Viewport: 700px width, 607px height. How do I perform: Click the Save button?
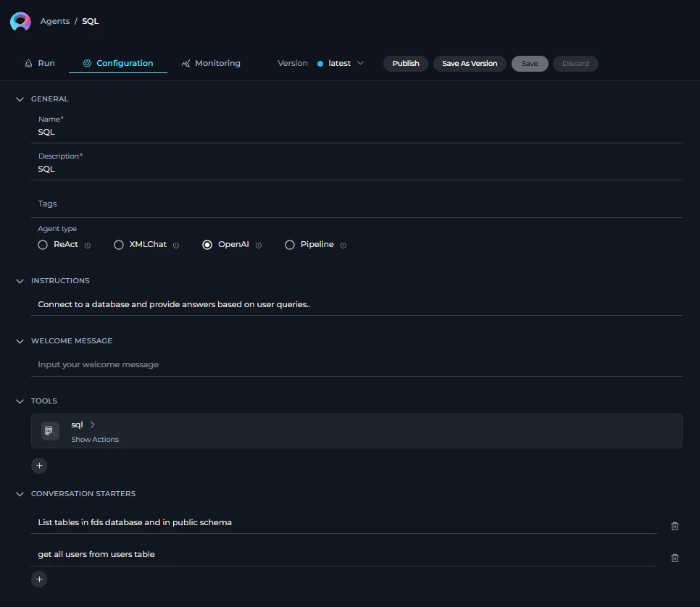530,63
